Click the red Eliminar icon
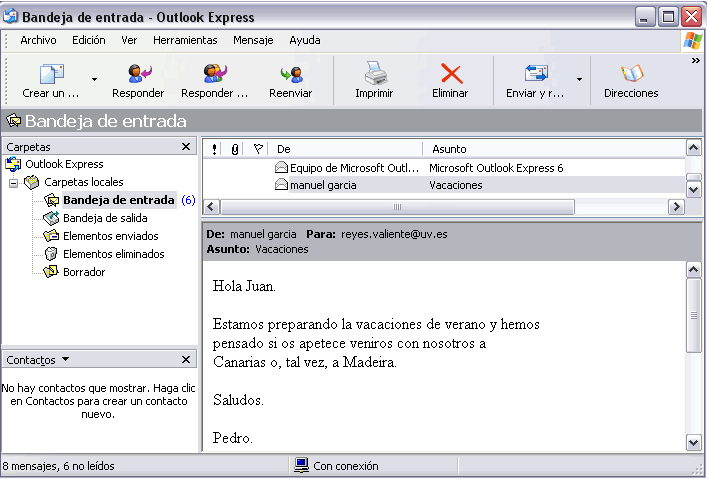708x479 pixels. (x=451, y=74)
